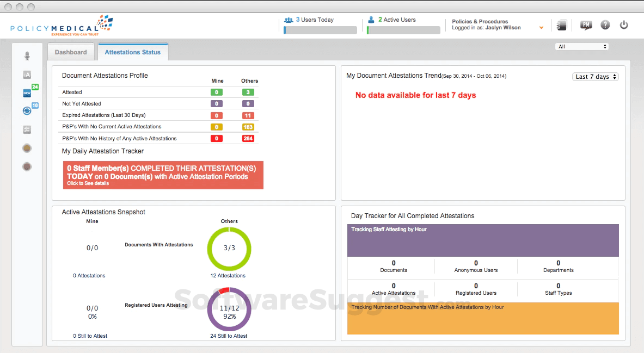Viewport: 644px width, 353px height.
Task: Select the checklist icon in the sidebar
Action: click(27, 129)
